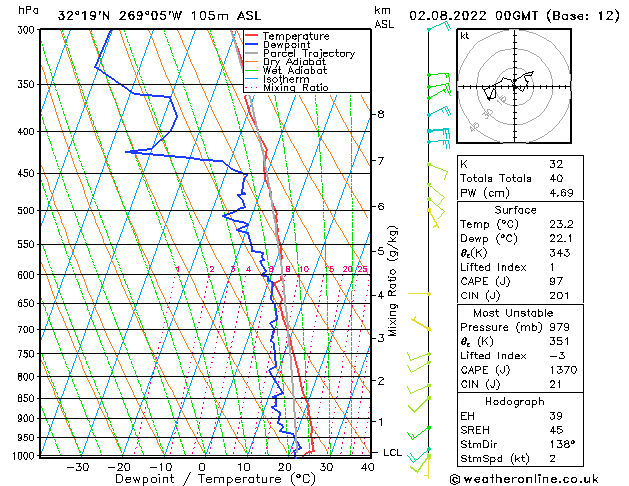
Task: Click the surface CIN value 201
Action: pos(559,296)
